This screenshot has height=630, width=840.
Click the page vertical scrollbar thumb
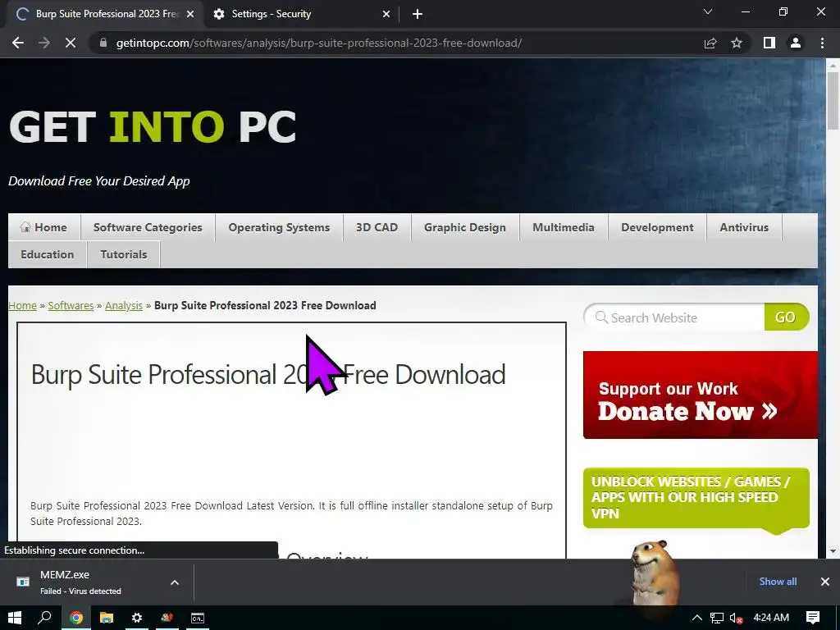[833, 100]
